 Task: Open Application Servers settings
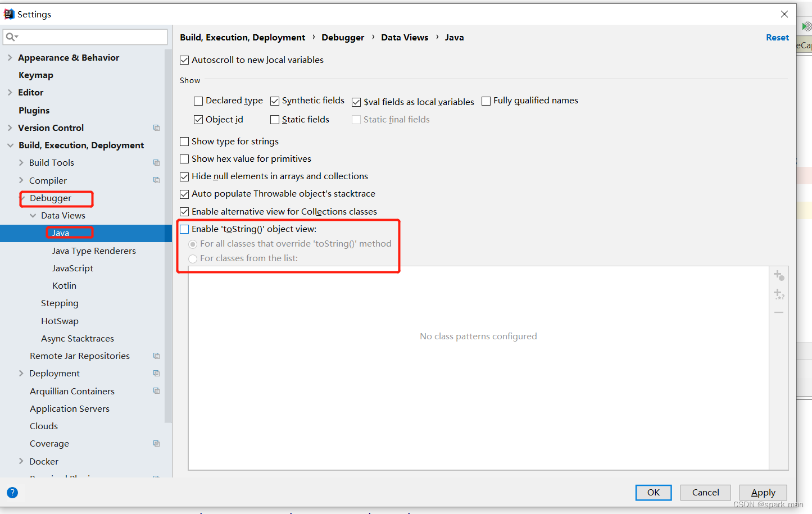click(x=70, y=409)
